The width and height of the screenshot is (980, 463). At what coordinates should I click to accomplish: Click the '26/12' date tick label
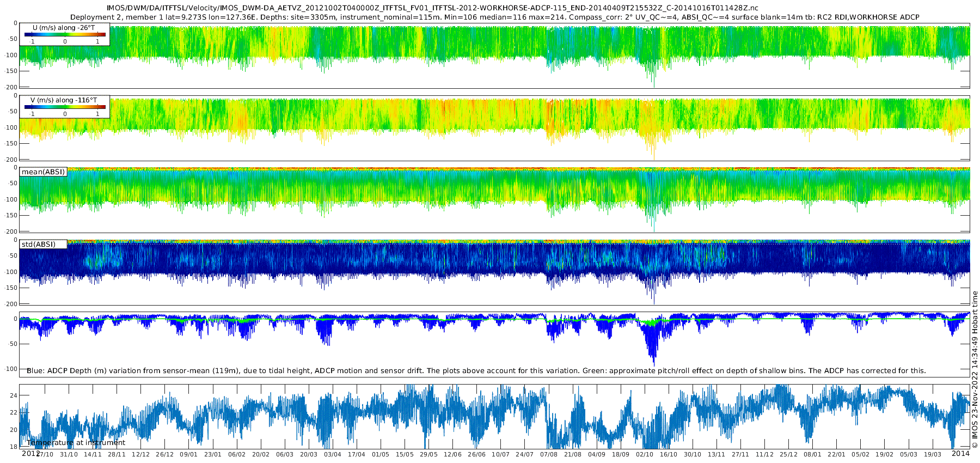164,454
